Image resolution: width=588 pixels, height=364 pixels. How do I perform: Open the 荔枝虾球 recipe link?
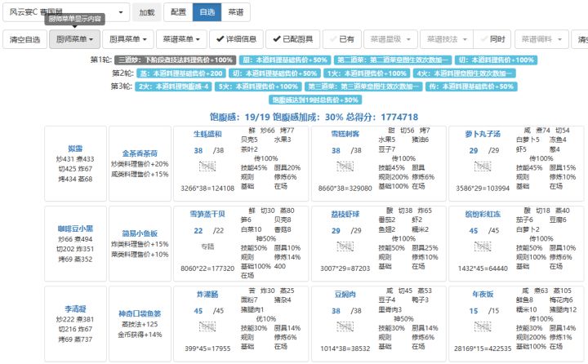[x=345, y=214]
